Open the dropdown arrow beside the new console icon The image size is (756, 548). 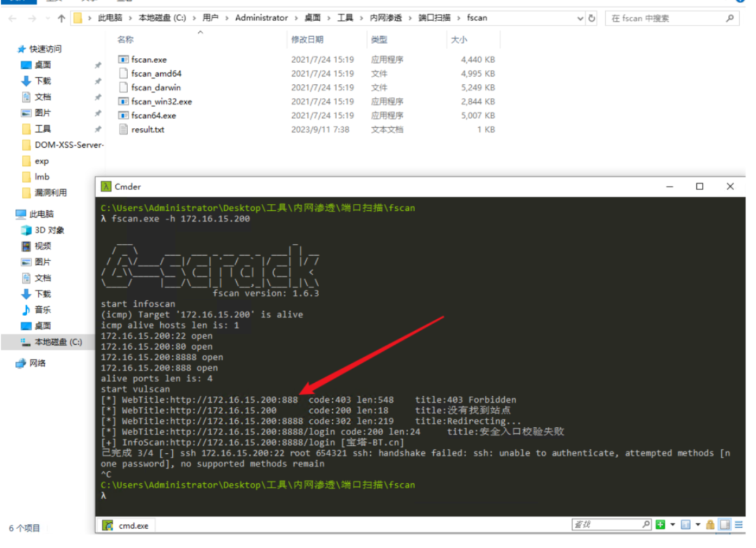(x=672, y=525)
